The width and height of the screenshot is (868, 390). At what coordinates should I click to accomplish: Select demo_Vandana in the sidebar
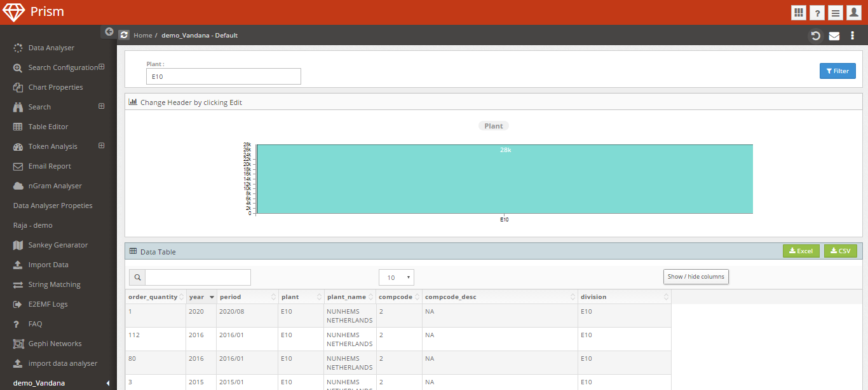click(39, 383)
